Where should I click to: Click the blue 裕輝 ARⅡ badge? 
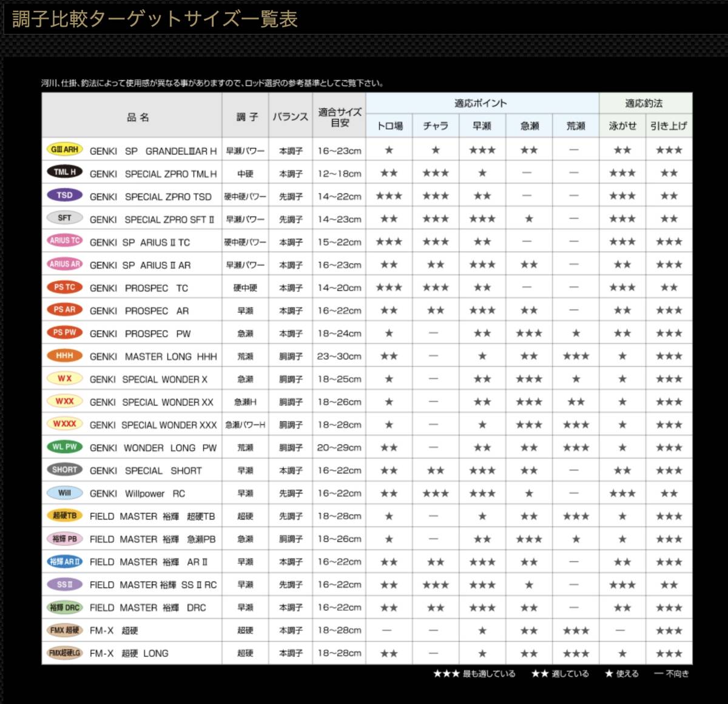coord(65,562)
